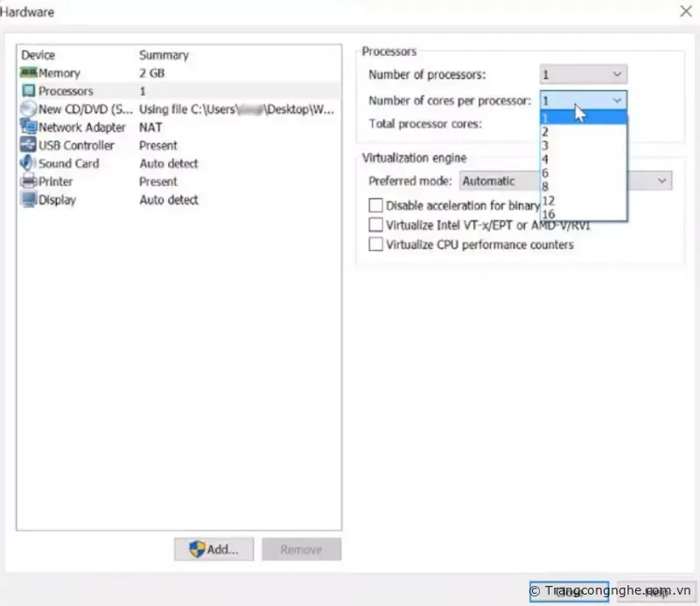Close the Hardware dialog window

[685, 11]
